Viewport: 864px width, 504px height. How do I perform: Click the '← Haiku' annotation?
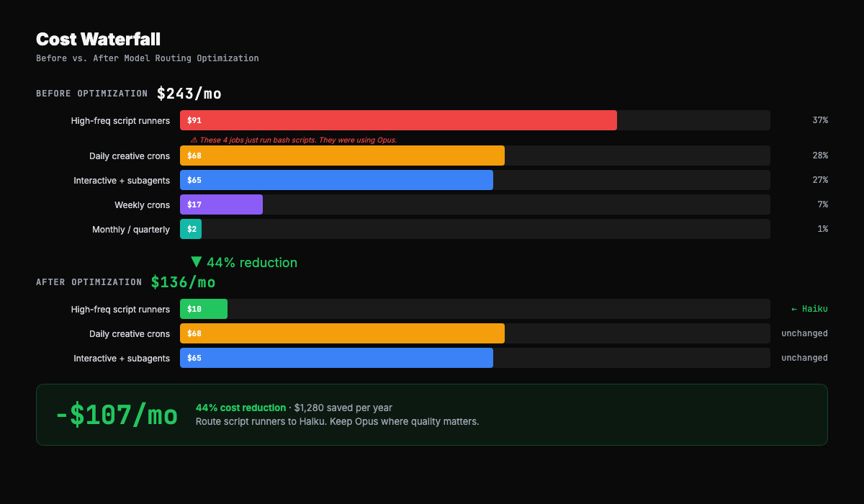[x=809, y=309]
